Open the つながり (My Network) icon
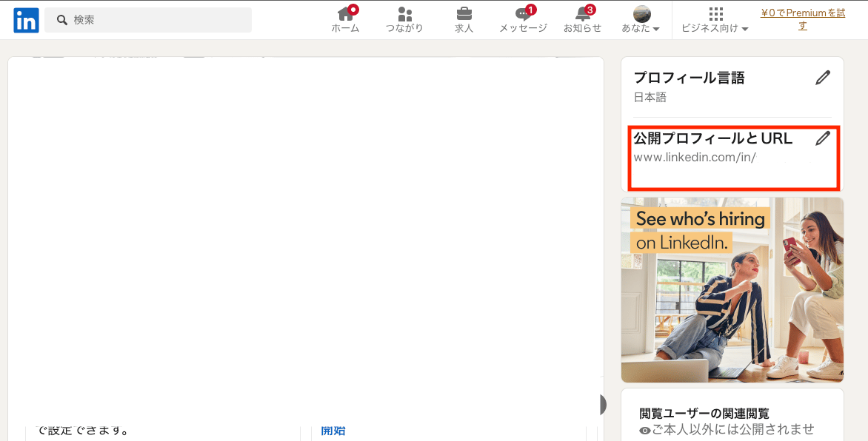 [x=404, y=19]
